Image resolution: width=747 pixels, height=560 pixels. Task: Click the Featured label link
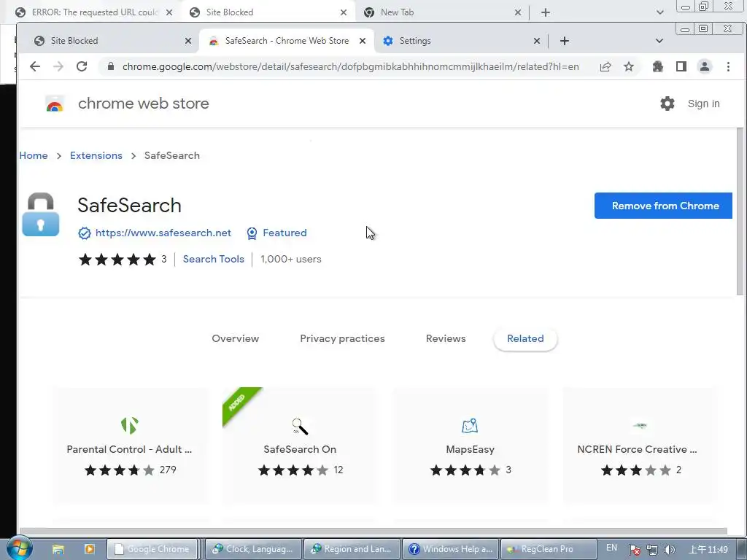285,233
